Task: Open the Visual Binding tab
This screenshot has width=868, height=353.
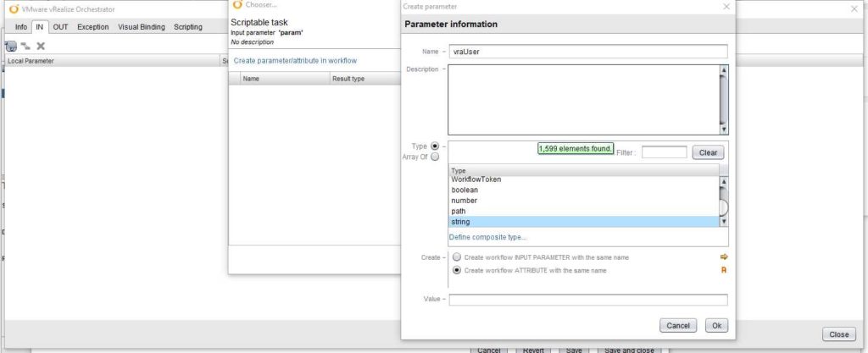Action: (x=142, y=26)
